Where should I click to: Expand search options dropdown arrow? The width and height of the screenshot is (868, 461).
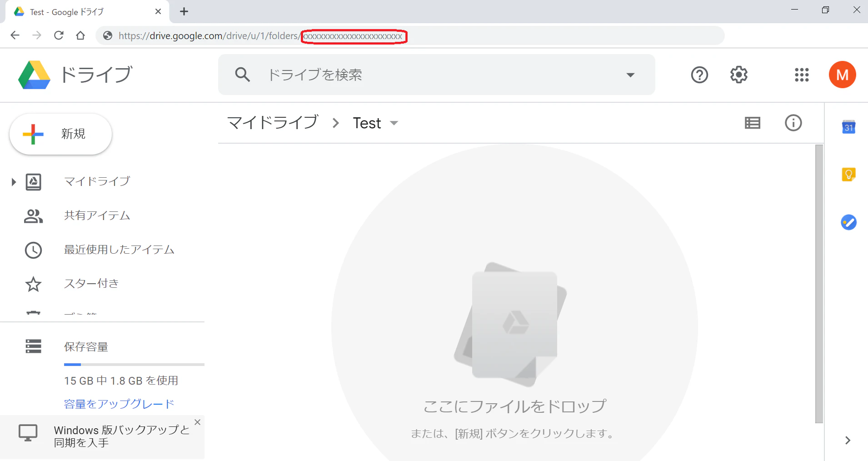tap(630, 75)
